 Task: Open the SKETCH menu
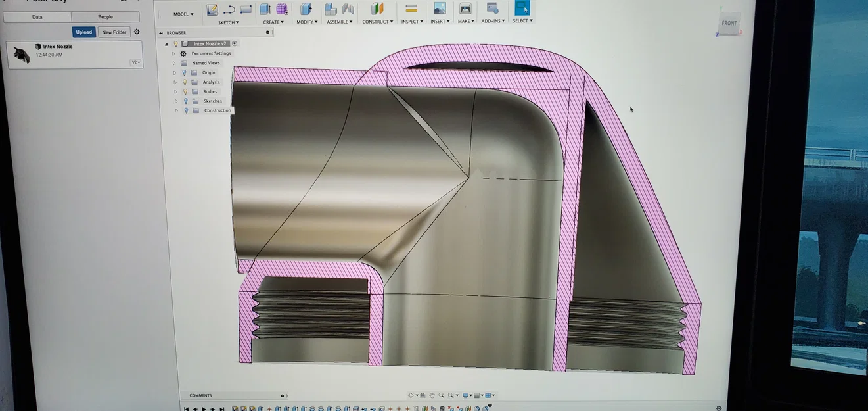[228, 22]
